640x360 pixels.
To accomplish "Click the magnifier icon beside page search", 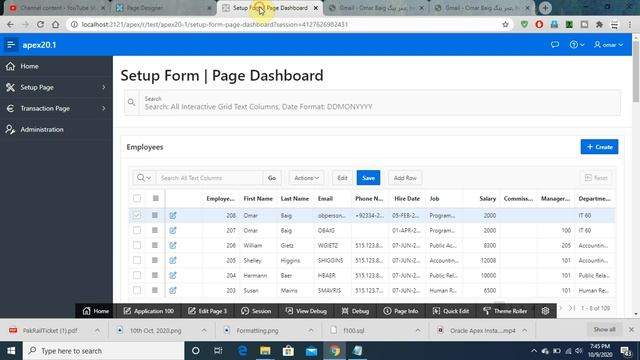I will [x=131, y=102].
